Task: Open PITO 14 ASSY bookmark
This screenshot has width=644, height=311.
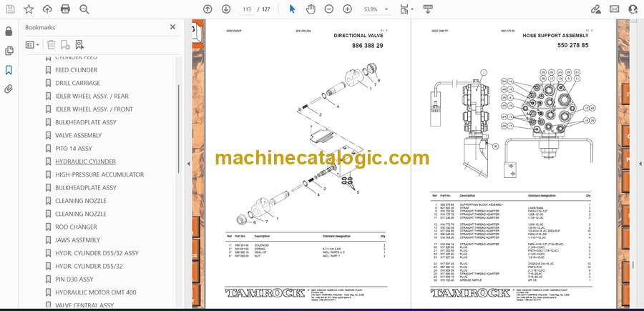Action: click(74, 149)
